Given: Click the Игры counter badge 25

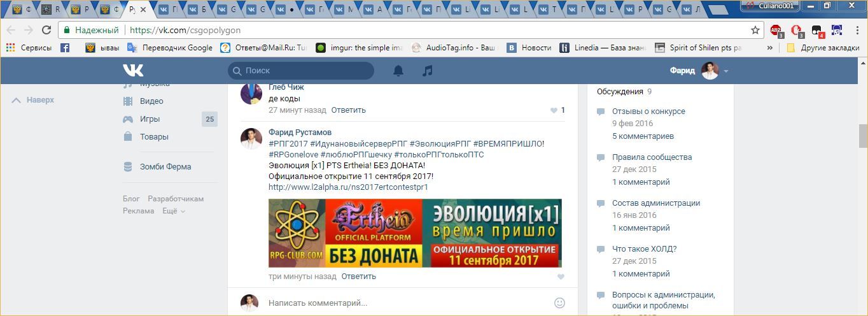Looking at the screenshot, I should click(x=209, y=118).
